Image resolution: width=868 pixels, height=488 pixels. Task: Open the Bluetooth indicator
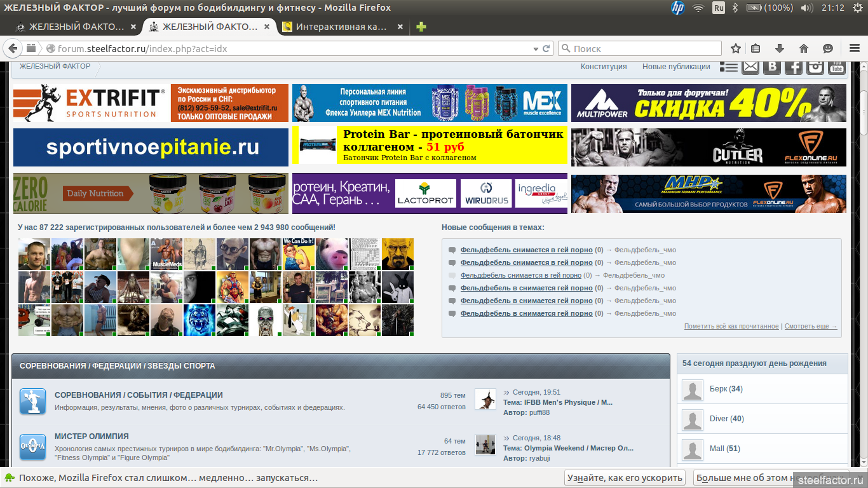pyautogui.click(x=735, y=8)
